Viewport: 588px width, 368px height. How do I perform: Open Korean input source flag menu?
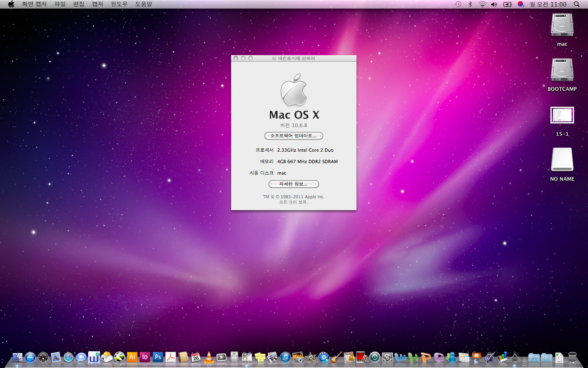tap(520, 4)
